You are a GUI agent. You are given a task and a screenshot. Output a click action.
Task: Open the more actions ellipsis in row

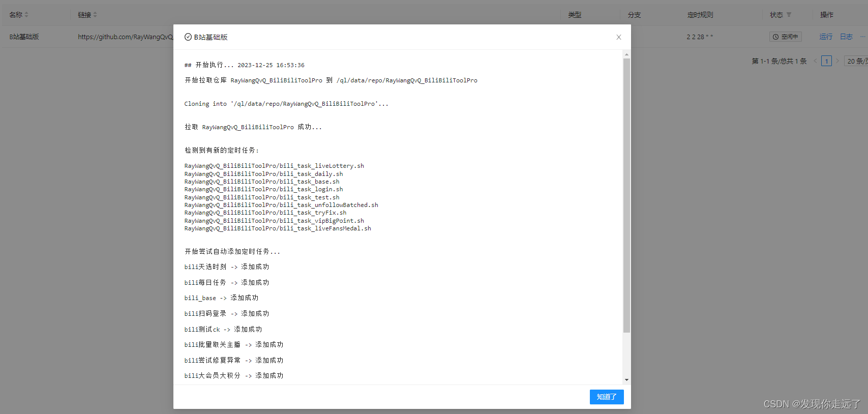(x=863, y=37)
